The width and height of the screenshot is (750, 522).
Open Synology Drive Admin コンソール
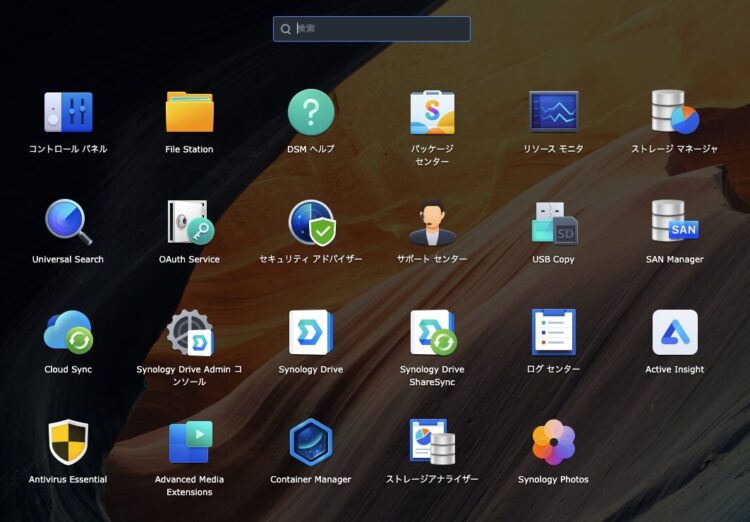click(189, 333)
